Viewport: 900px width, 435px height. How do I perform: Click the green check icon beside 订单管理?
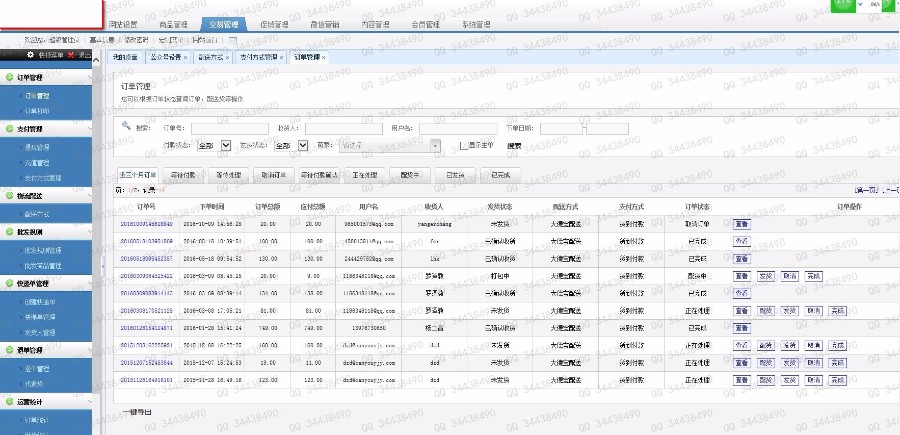coord(9,77)
